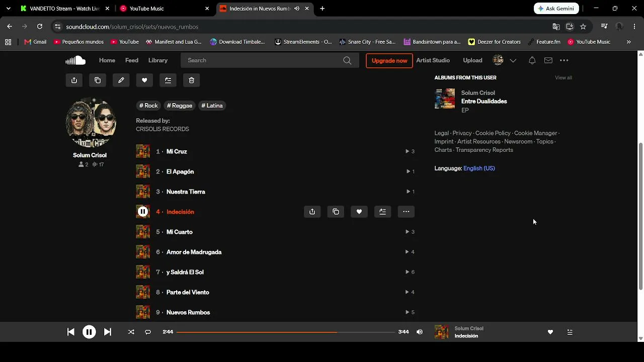Delete the playlist with trash icon
Image resolution: width=644 pixels, height=362 pixels.
[x=192, y=80]
